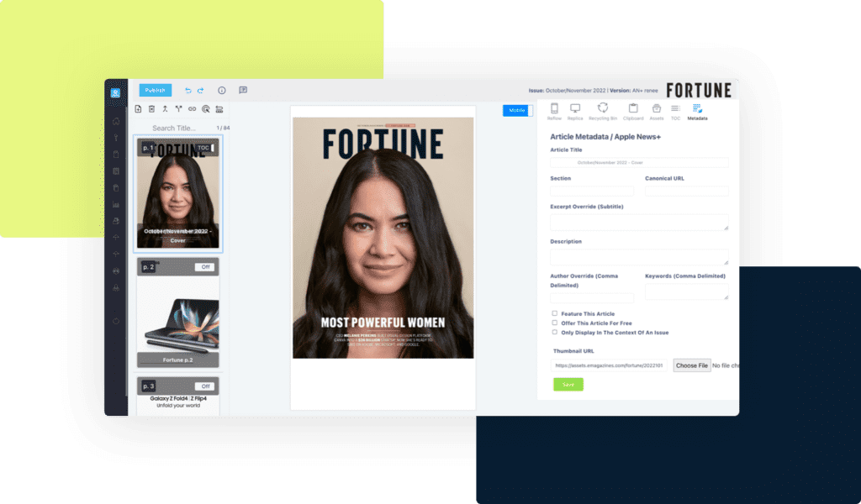Redo the last undone action
Image resolution: width=861 pixels, height=504 pixels.
tap(200, 91)
